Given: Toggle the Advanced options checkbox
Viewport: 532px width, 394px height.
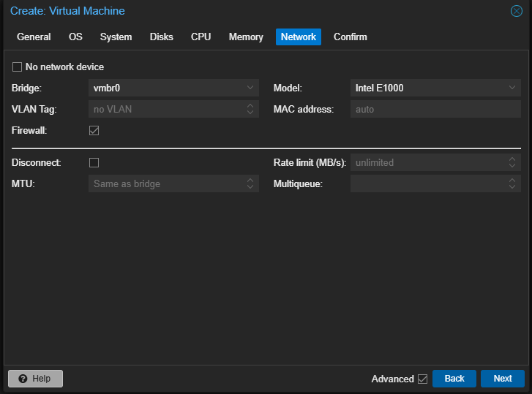Looking at the screenshot, I should point(423,379).
